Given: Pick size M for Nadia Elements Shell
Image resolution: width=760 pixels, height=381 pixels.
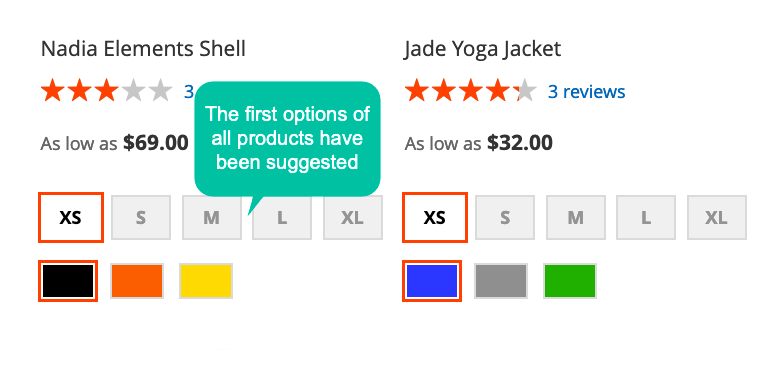Looking at the screenshot, I should (212, 218).
